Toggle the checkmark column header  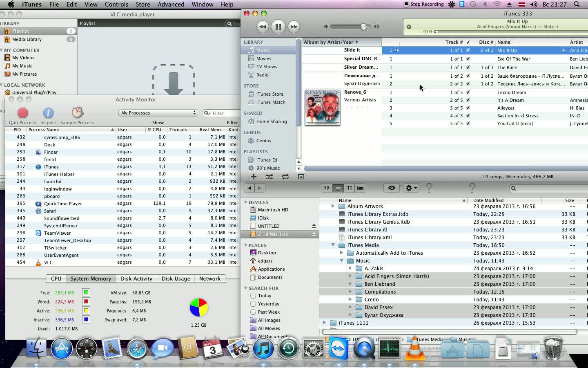click(468, 42)
